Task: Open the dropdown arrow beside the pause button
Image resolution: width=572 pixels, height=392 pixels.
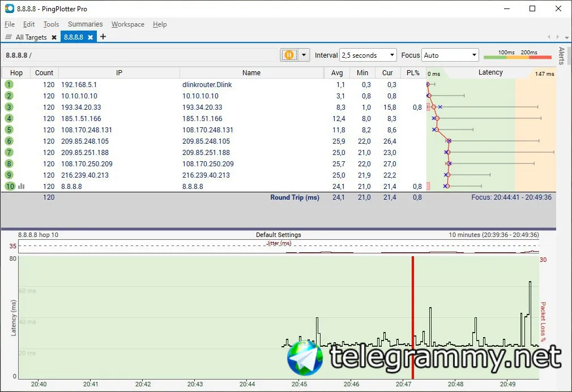Action: [x=304, y=55]
